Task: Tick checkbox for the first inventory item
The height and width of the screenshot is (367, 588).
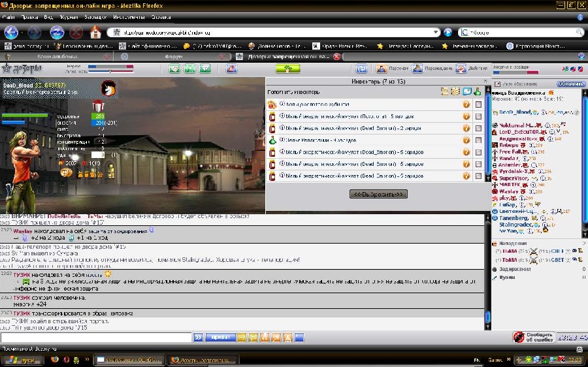Action: coord(478,104)
